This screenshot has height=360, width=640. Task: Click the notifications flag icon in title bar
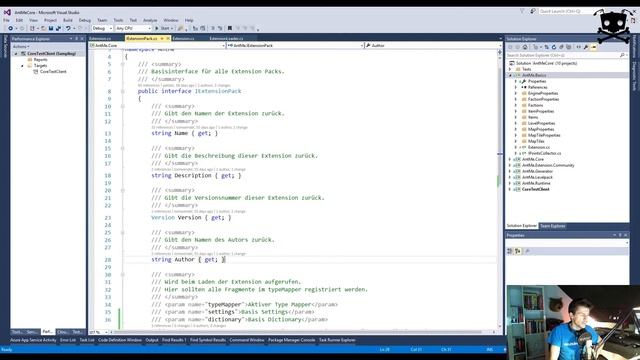coord(522,11)
